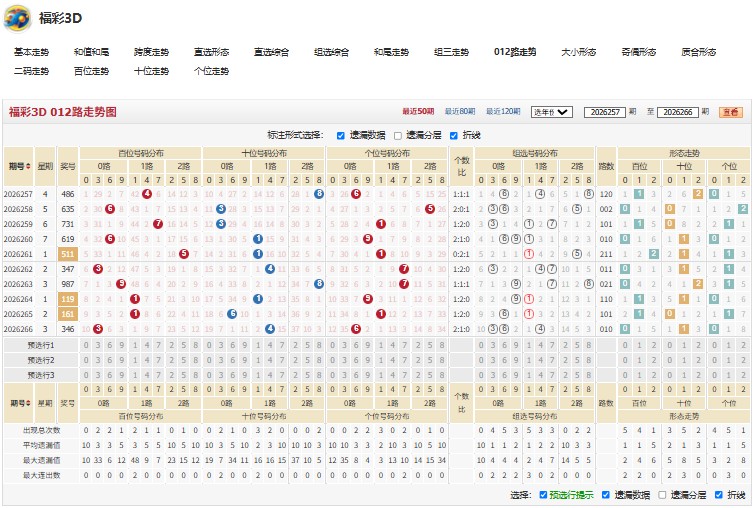This screenshot has height=508, width=754.
Task: Click the 查看 button
Action: pos(731,112)
